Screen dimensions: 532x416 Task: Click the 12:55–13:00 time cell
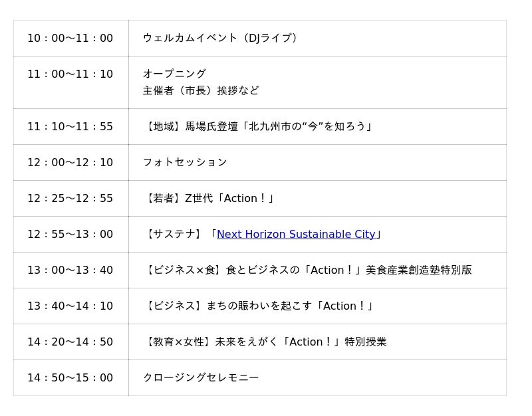pyautogui.click(x=70, y=234)
